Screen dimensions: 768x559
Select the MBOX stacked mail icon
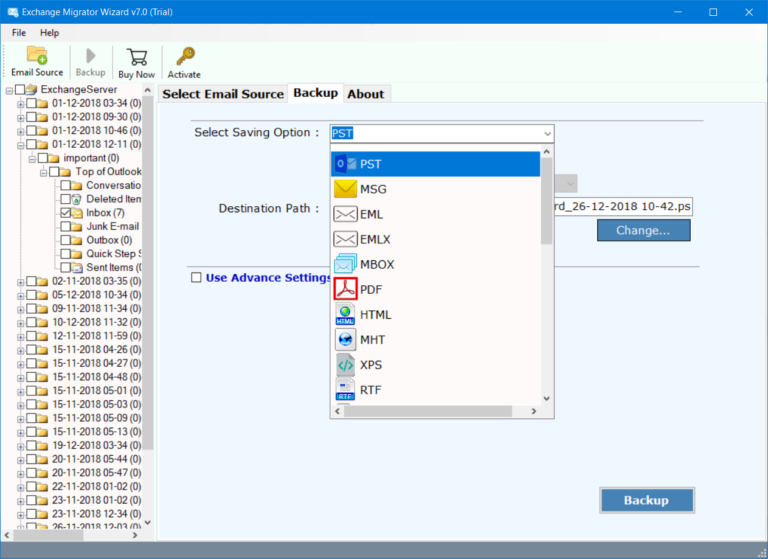pos(345,264)
